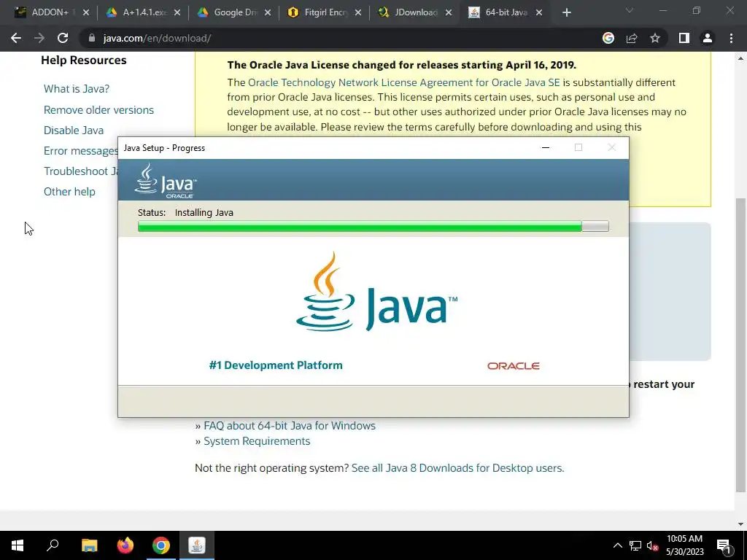
Task: Click the red ORACLE logo in installer
Action: (514, 366)
